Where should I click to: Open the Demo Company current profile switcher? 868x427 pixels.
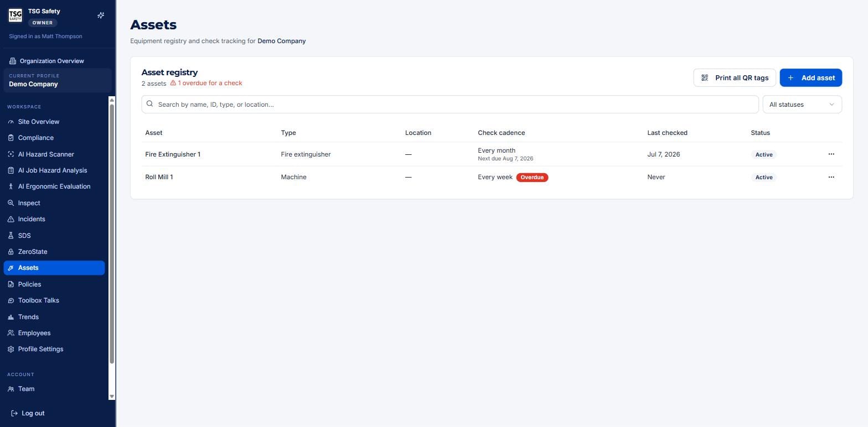(x=58, y=80)
